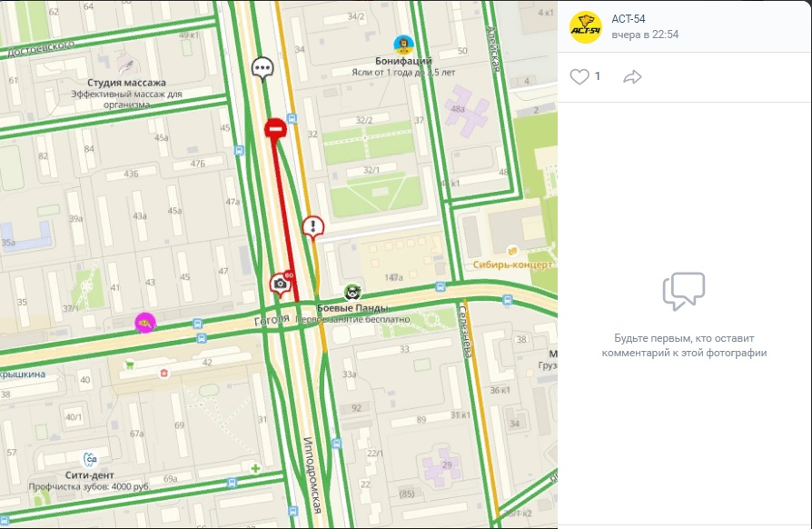Select the Сибирь-концерт venue label
Image resolution: width=812 pixels, height=529 pixels.
[x=512, y=264]
